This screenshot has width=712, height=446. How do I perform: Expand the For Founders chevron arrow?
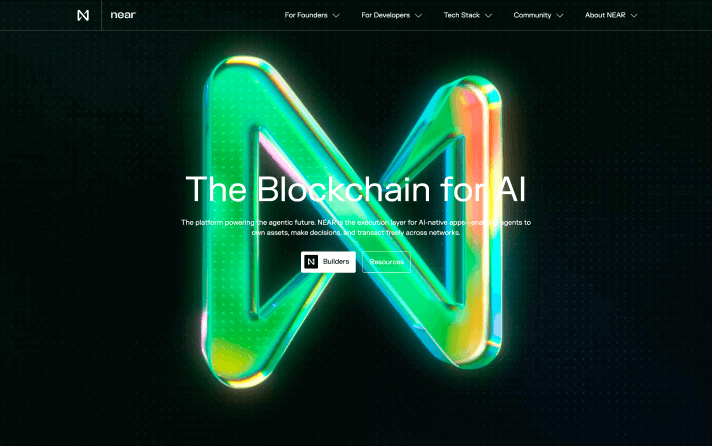[x=336, y=15]
